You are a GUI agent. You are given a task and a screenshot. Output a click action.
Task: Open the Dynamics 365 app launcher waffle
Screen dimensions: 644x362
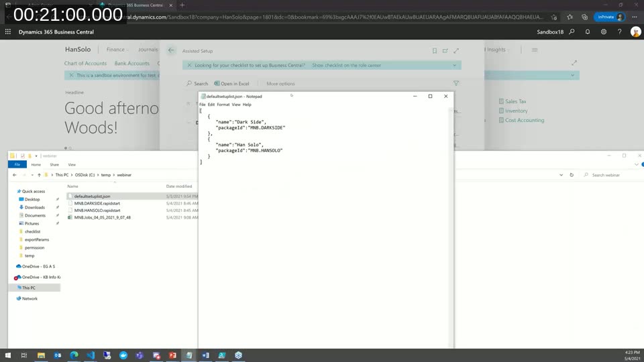tap(8, 32)
